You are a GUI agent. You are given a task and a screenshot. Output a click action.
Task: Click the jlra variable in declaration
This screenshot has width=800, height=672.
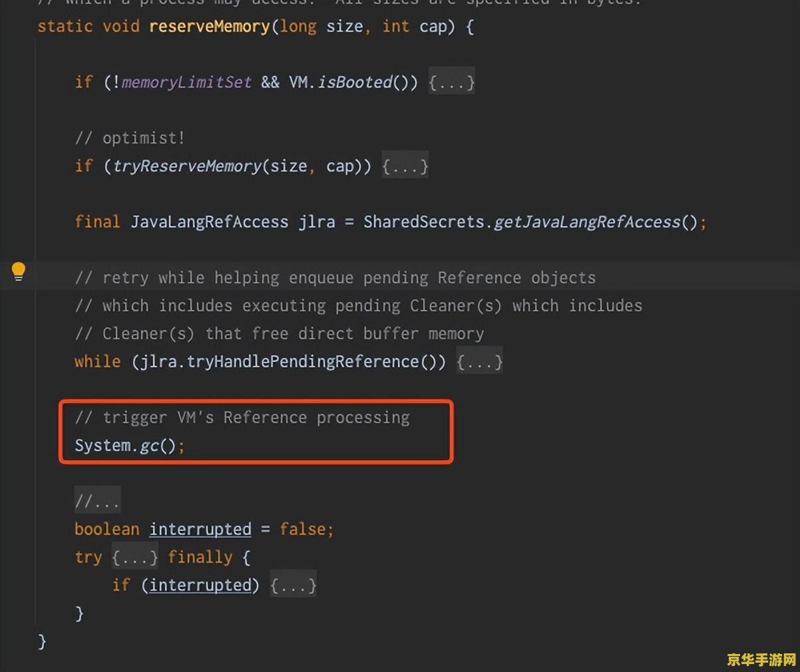(x=317, y=222)
